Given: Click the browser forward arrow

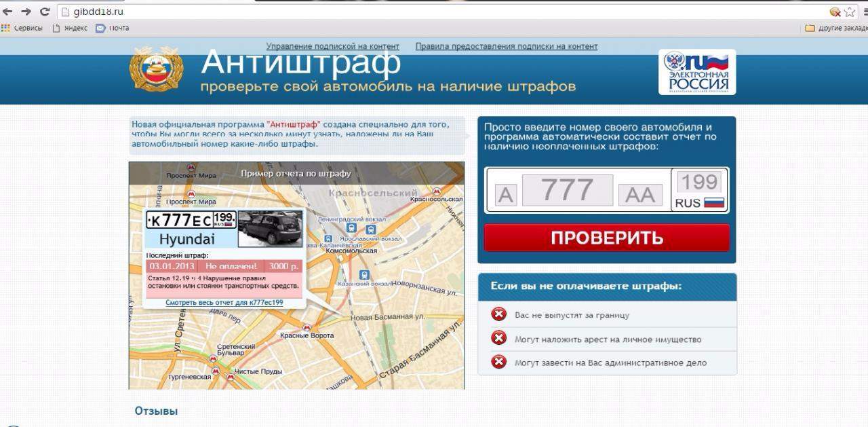Looking at the screenshot, I should point(26,12).
